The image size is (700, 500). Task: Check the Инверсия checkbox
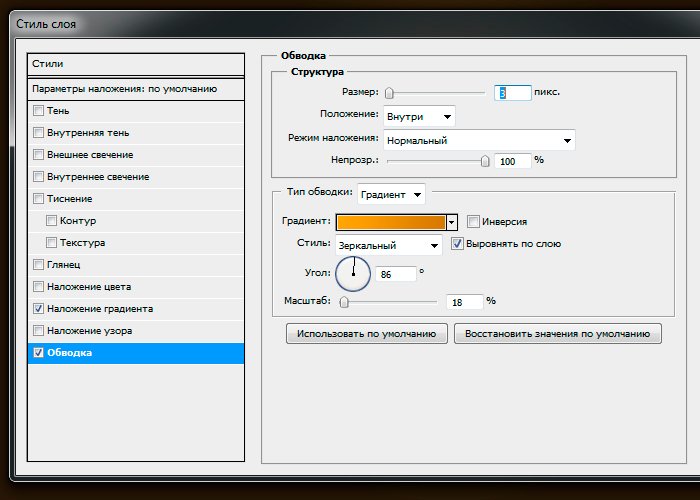tap(474, 222)
